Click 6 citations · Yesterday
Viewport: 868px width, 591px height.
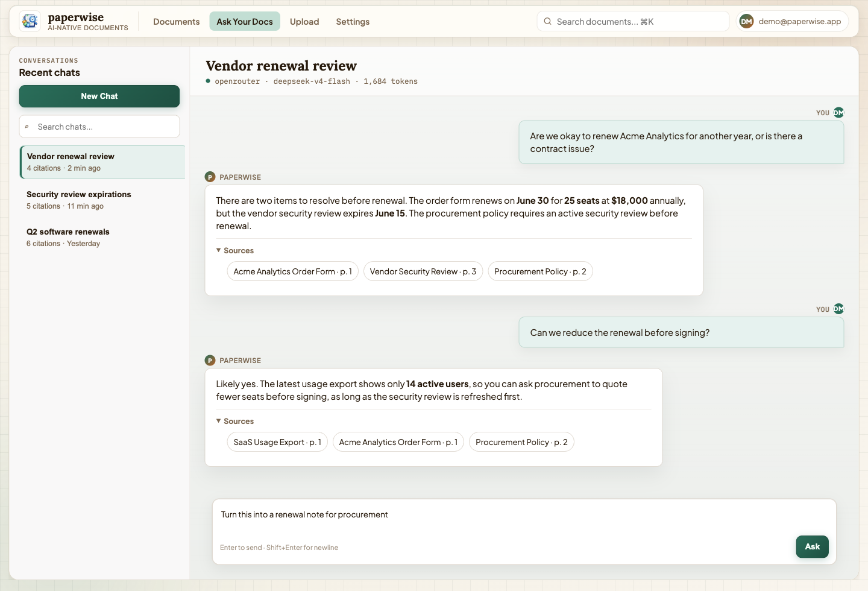(63, 244)
